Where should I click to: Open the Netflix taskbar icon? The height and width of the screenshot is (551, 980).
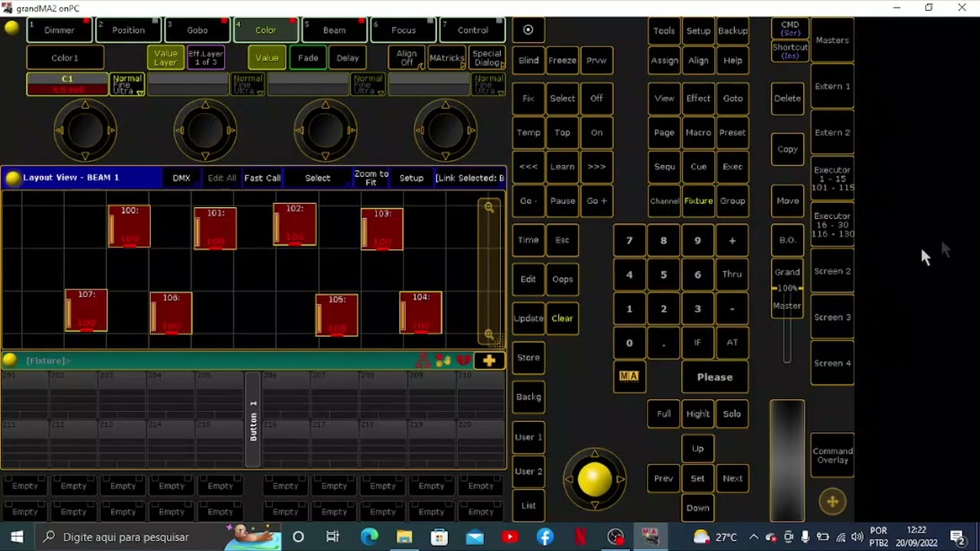[x=580, y=537]
